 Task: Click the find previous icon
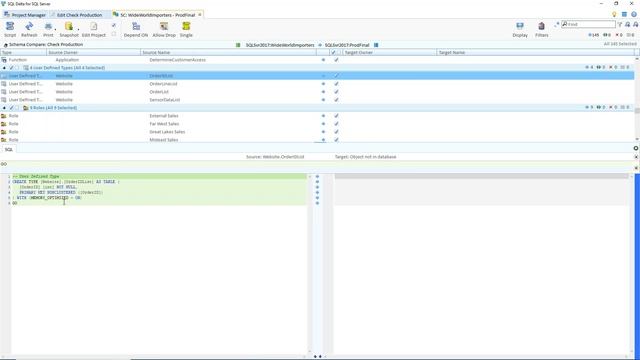click(628, 24)
